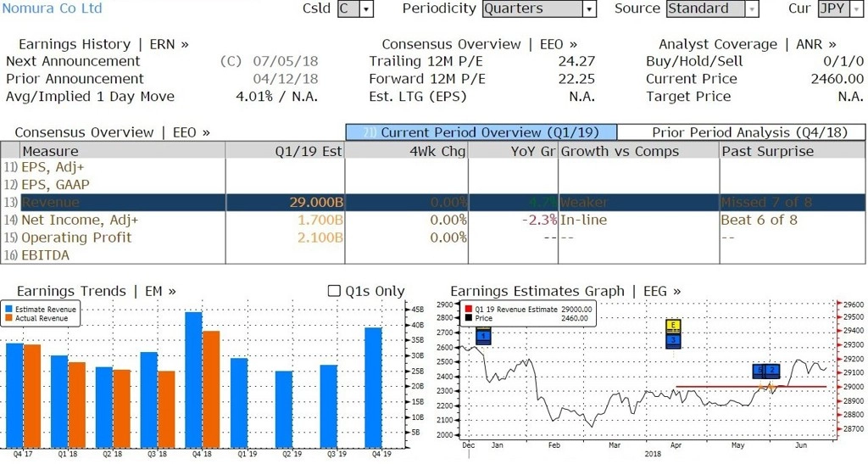Click event marker 2 near June
868x464 pixels.
point(772,371)
